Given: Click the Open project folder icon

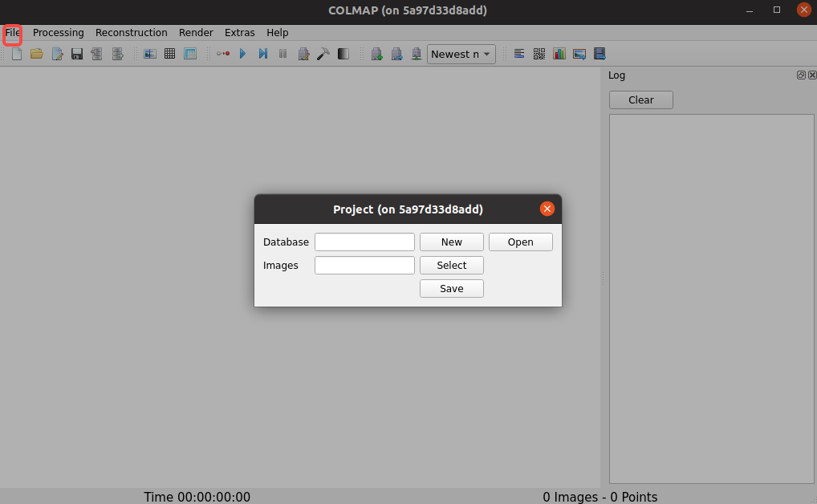Looking at the screenshot, I should point(36,54).
